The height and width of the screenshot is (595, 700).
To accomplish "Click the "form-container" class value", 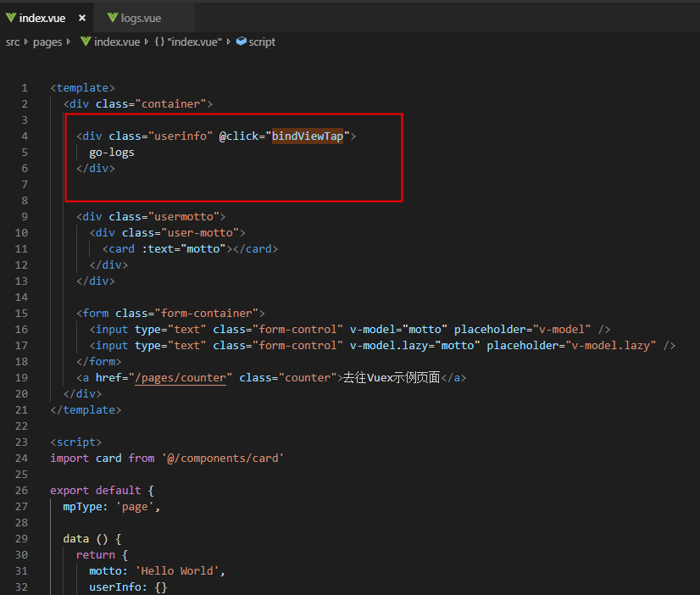I will coord(206,314).
